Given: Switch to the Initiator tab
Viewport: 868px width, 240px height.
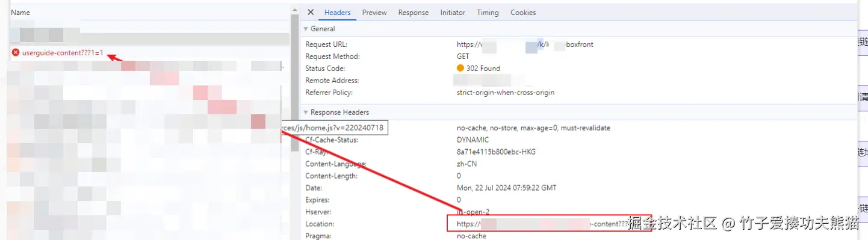Looking at the screenshot, I should coord(453,13).
